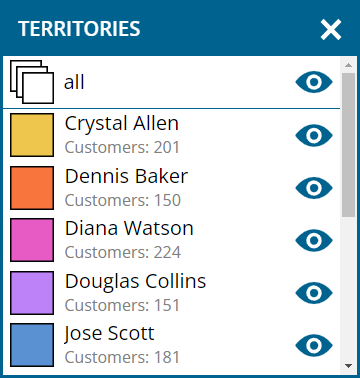Screen dimensions: 360x378
Task: Select Douglas Collins' purple color swatch
Action: click(x=32, y=293)
